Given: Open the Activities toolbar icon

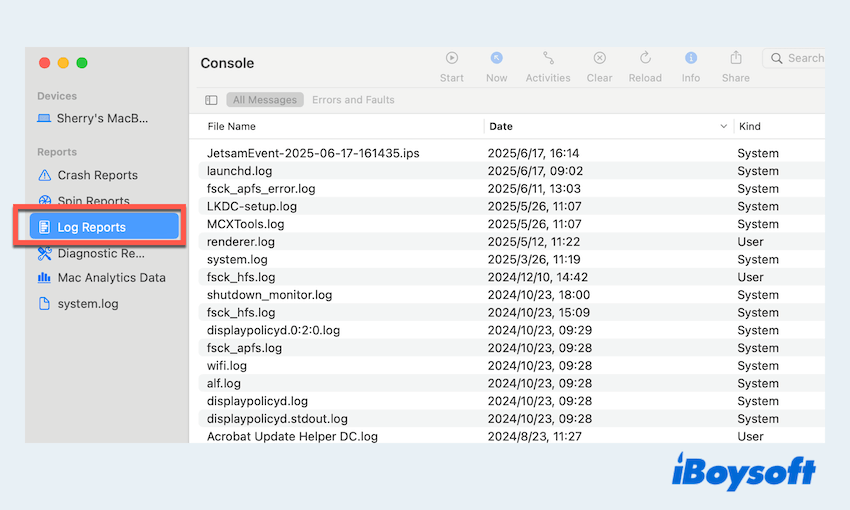Looking at the screenshot, I should point(548,59).
